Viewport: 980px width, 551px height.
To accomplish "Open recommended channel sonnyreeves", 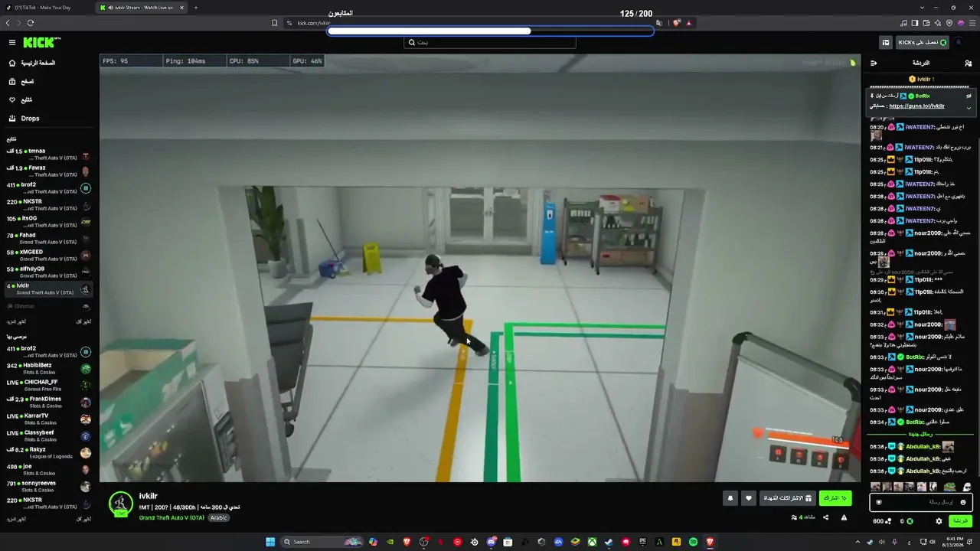I will pos(48,486).
